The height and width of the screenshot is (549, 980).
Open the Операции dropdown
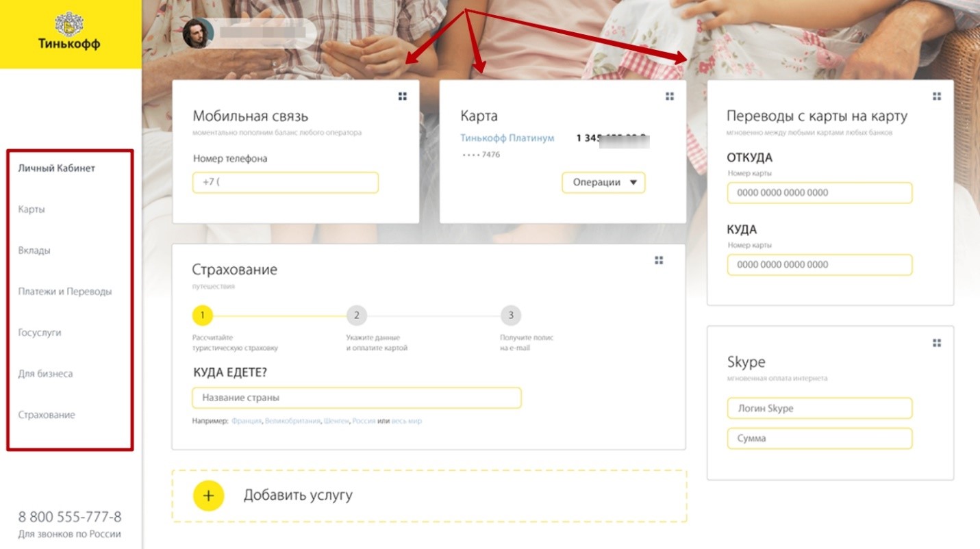(x=603, y=183)
